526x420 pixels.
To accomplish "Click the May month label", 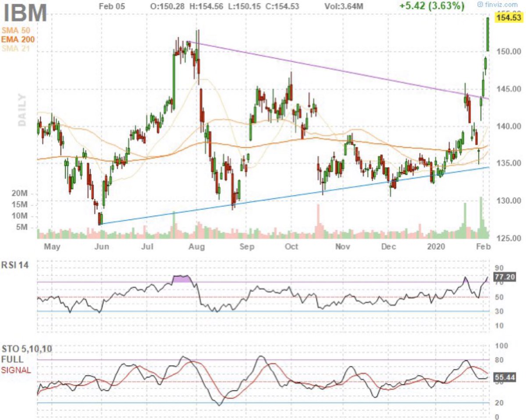I will (52, 247).
